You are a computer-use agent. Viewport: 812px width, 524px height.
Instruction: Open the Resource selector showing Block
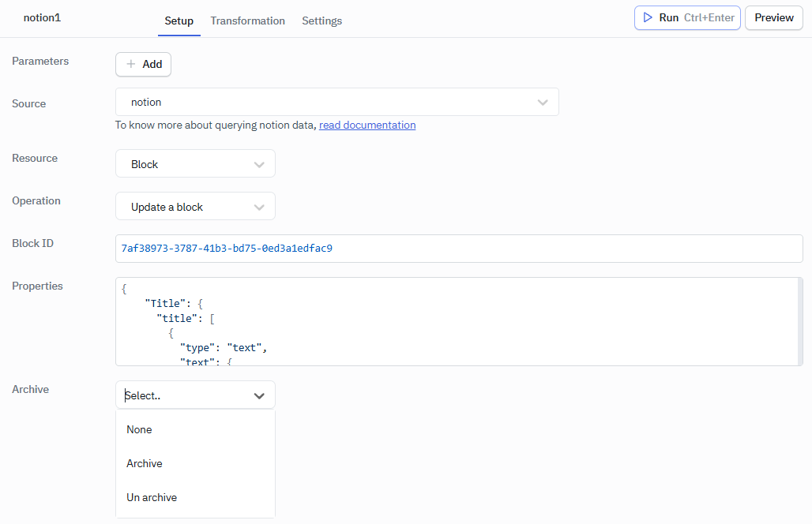click(x=195, y=163)
